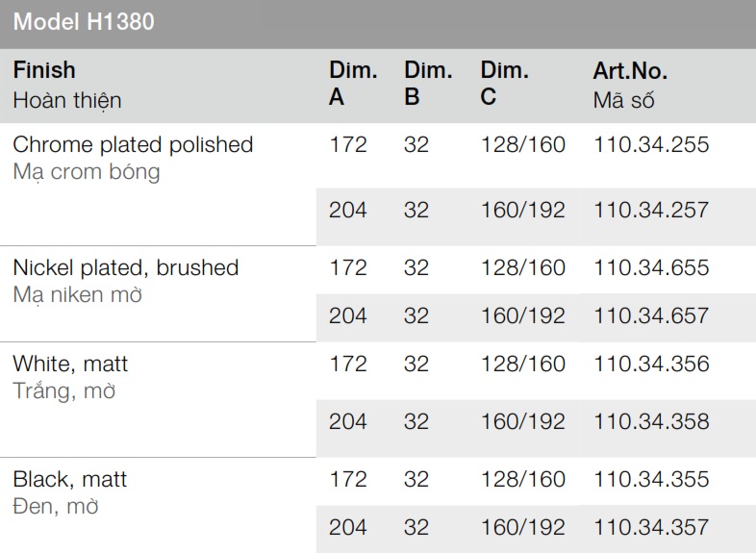Click the Vietnamese label Mạ niken mờ
This screenshot has width=756, height=553.
[x=78, y=295]
